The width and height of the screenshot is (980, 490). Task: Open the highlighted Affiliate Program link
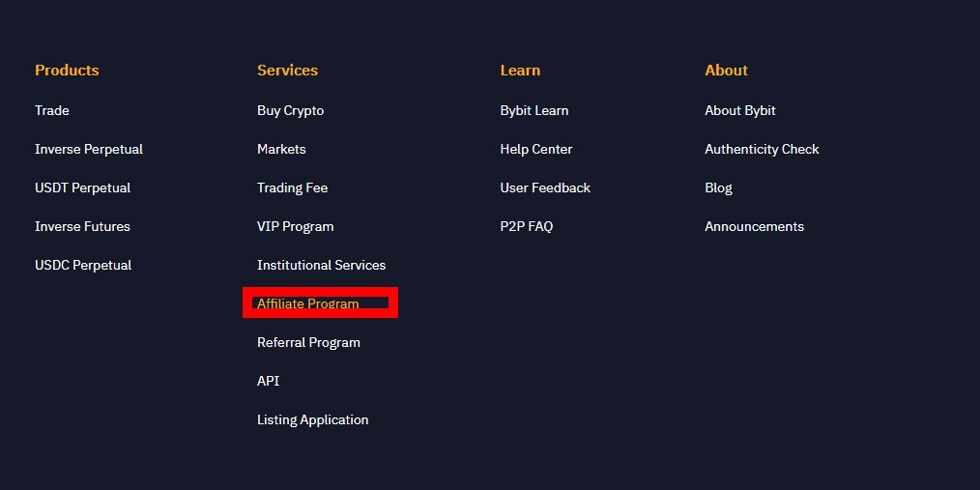(308, 303)
